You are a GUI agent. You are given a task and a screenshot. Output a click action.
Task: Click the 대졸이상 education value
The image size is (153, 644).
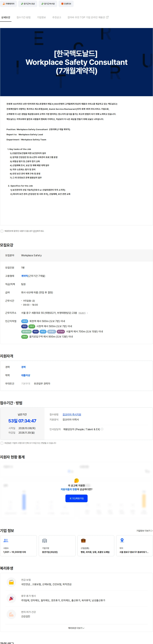(x=25, y=375)
